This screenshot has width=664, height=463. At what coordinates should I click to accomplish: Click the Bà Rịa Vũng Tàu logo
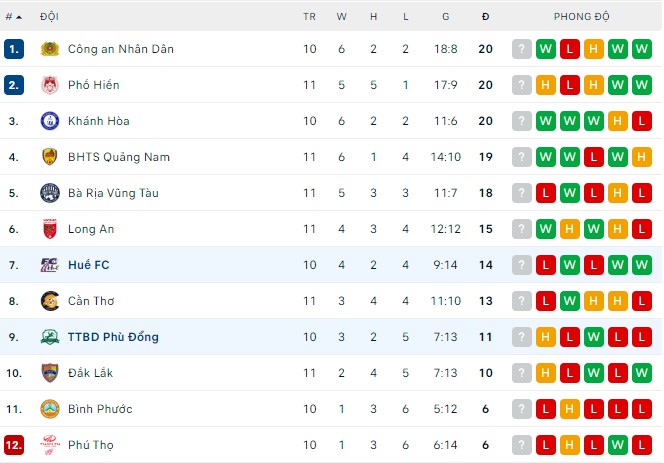[x=49, y=193]
